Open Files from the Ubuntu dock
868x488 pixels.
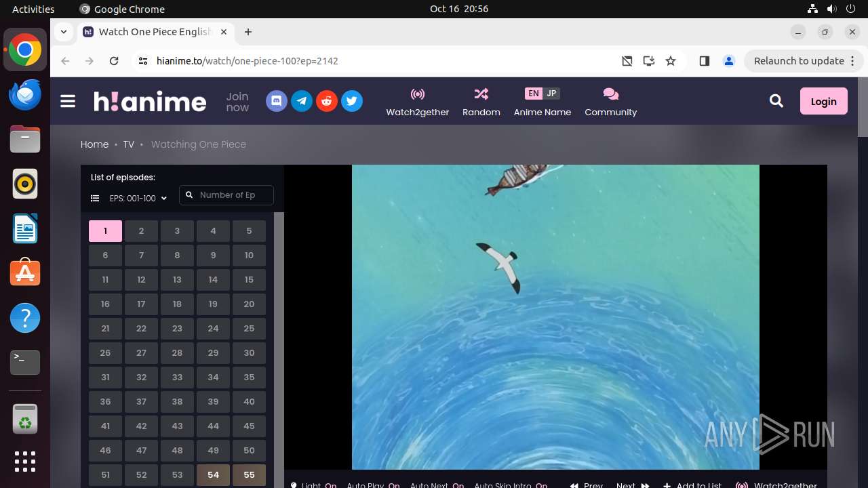click(25, 139)
